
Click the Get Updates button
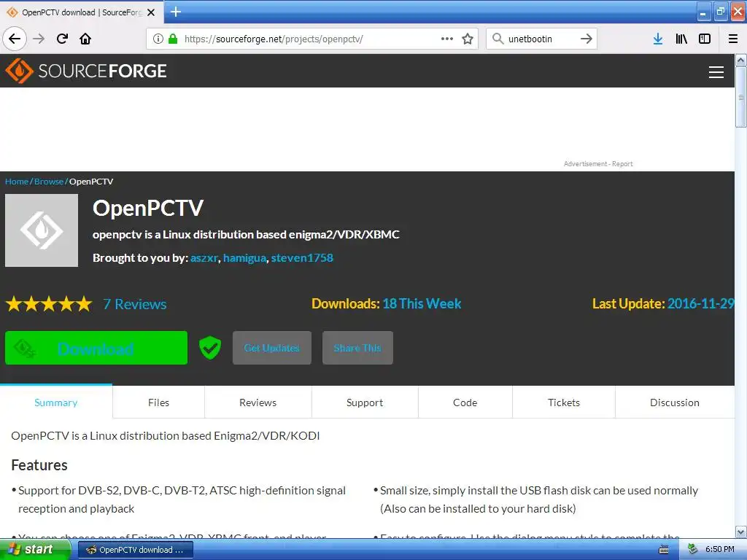272,348
